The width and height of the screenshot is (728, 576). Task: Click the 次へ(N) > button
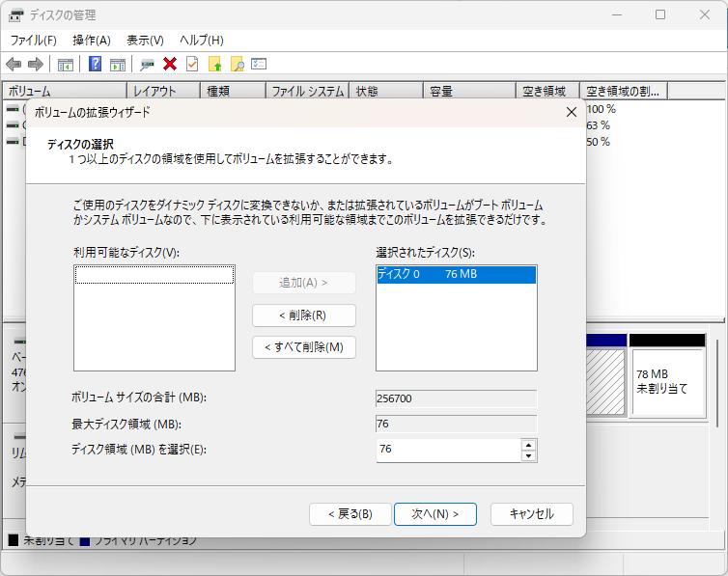click(435, 514)
